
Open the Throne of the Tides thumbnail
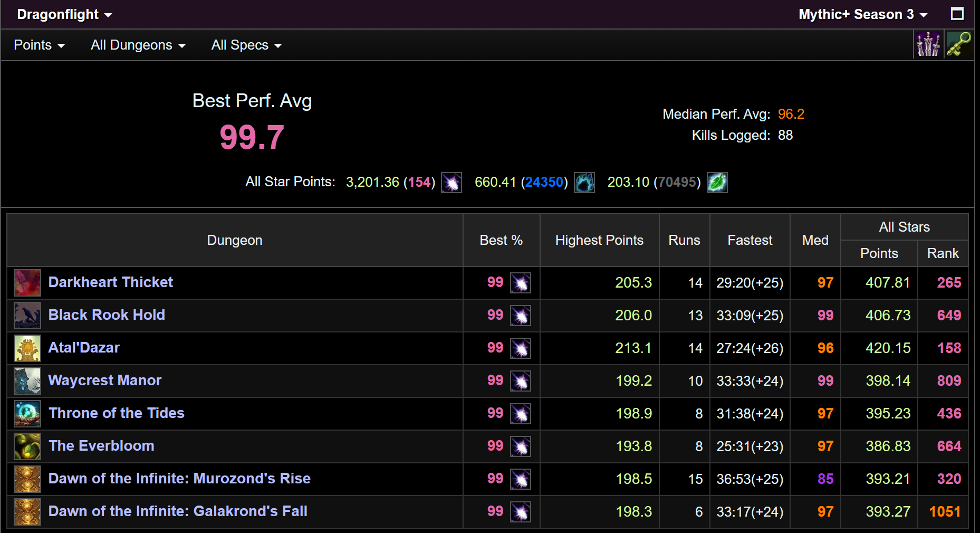pyautogui.click(x=27, y=414)
